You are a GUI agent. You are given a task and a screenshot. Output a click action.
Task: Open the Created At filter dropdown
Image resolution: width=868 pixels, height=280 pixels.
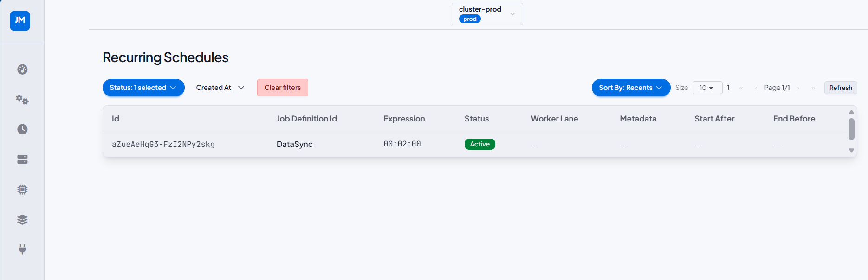(220, 88)
